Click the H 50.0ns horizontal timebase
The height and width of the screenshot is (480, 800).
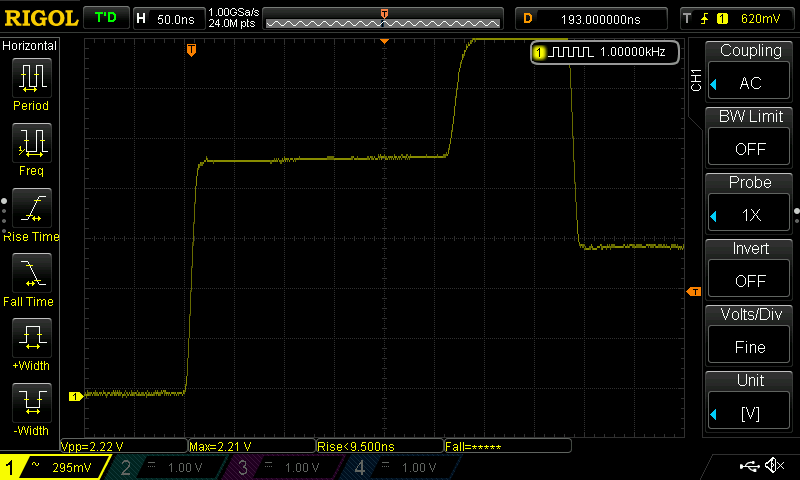point(169,19)
